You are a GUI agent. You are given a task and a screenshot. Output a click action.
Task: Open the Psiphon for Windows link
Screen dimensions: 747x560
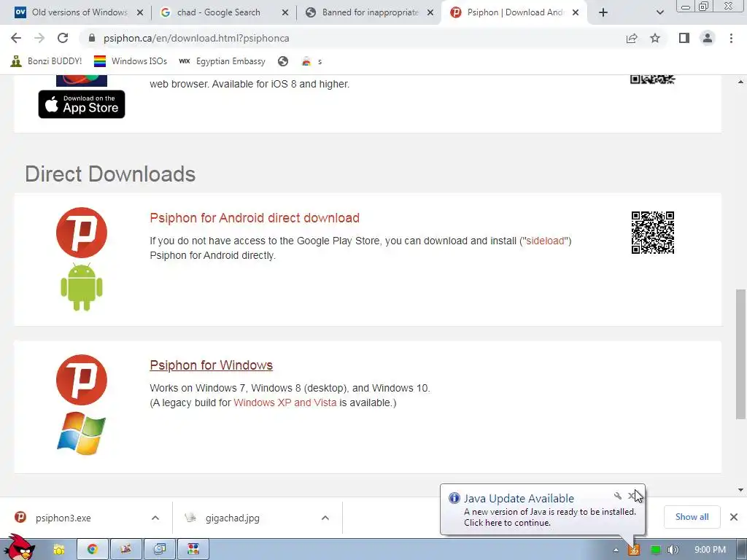tap(211, 365)
